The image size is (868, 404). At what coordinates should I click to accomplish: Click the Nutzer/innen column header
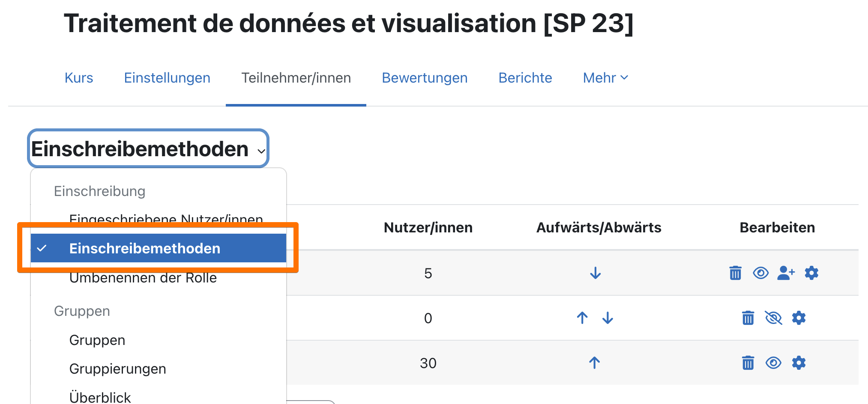point(428,227)
